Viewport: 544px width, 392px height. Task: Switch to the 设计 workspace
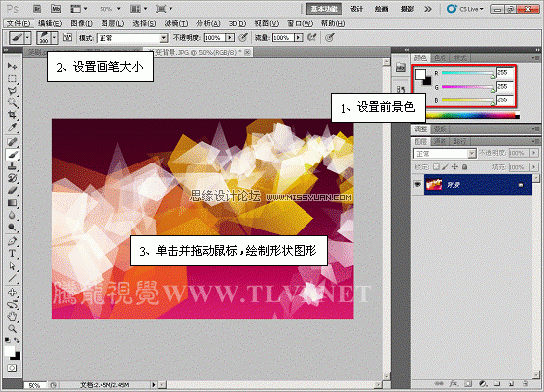[356, 9]
